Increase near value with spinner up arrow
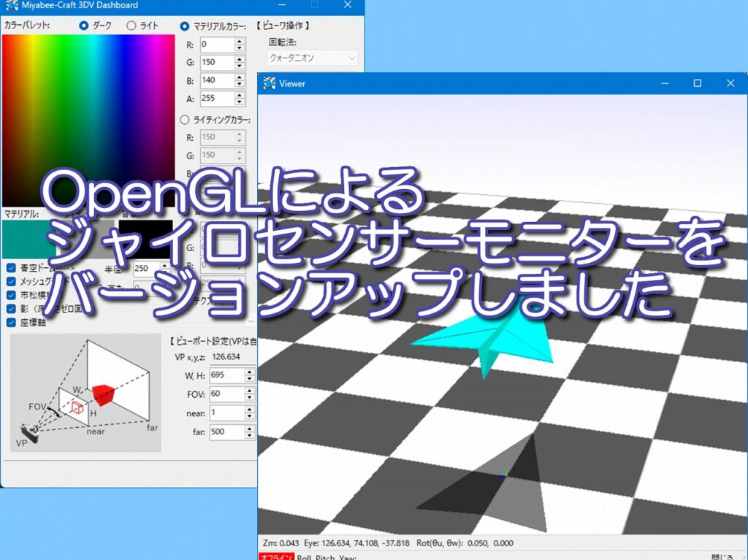The height and width of the screenshot is (560, 748). [250, 410]
